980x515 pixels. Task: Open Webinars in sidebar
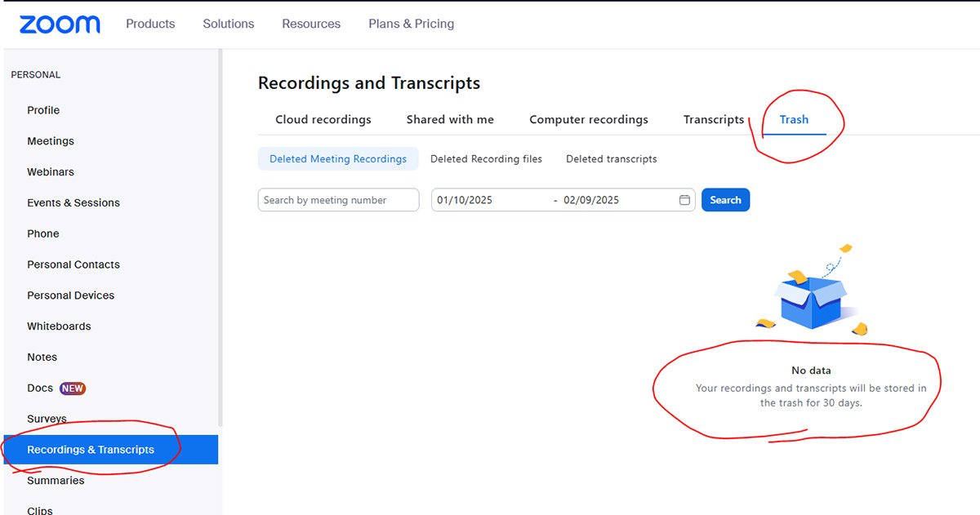(x=51, y=172)
